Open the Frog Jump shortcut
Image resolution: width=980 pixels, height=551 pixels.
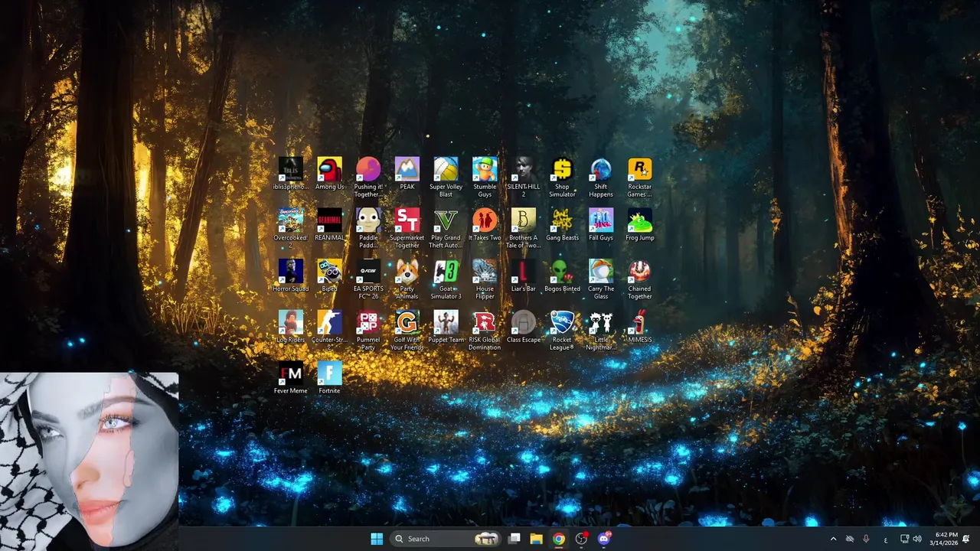[640, 225]
